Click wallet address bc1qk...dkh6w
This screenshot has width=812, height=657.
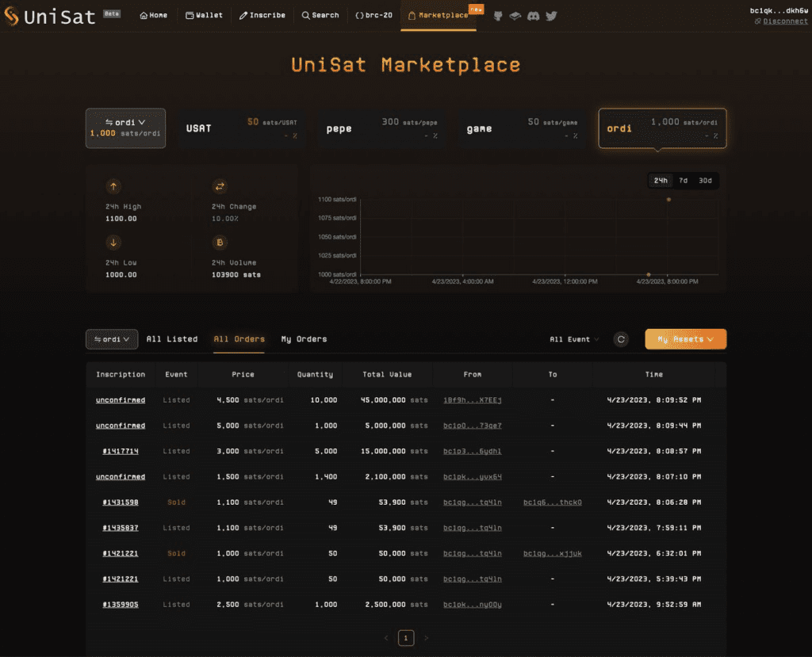click(779, 10)
